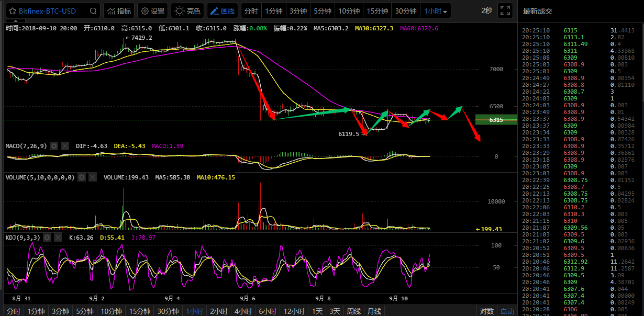
Task: Open the 设置 settings gear button
Action: (x=152, y=11)
